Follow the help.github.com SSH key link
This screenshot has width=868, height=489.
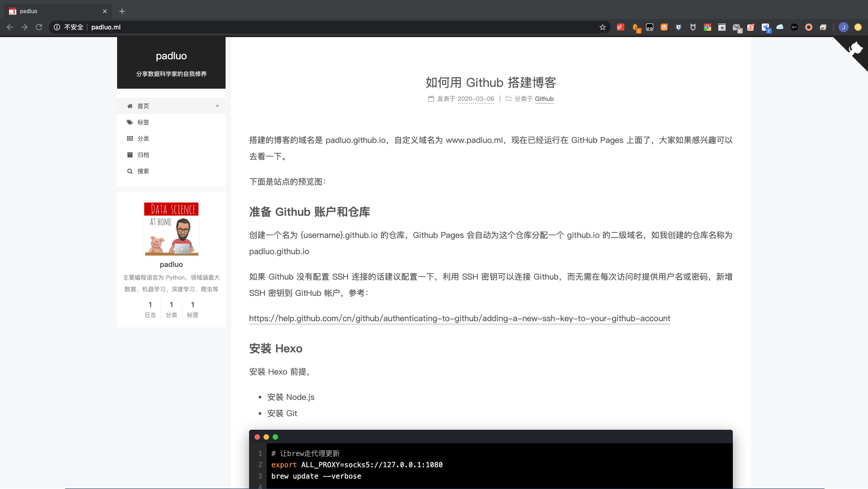click(459, 318)
